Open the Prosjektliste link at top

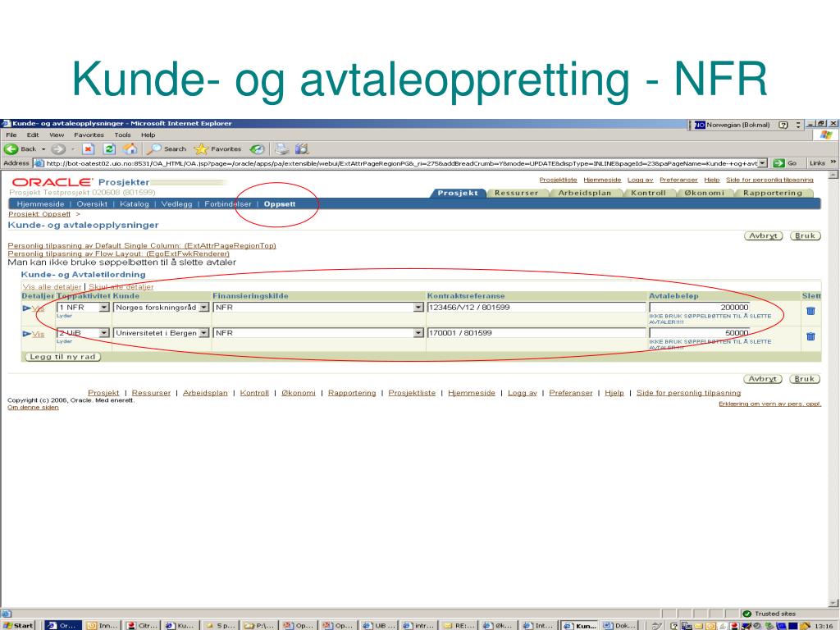coord(558,180)
